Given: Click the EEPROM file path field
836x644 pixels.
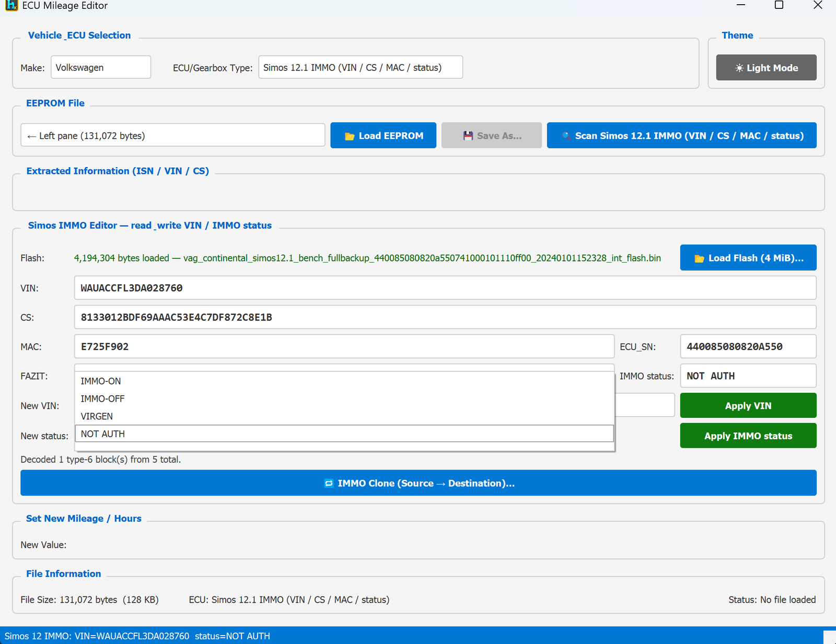Looking at the screenshot, I should [173, 135].
